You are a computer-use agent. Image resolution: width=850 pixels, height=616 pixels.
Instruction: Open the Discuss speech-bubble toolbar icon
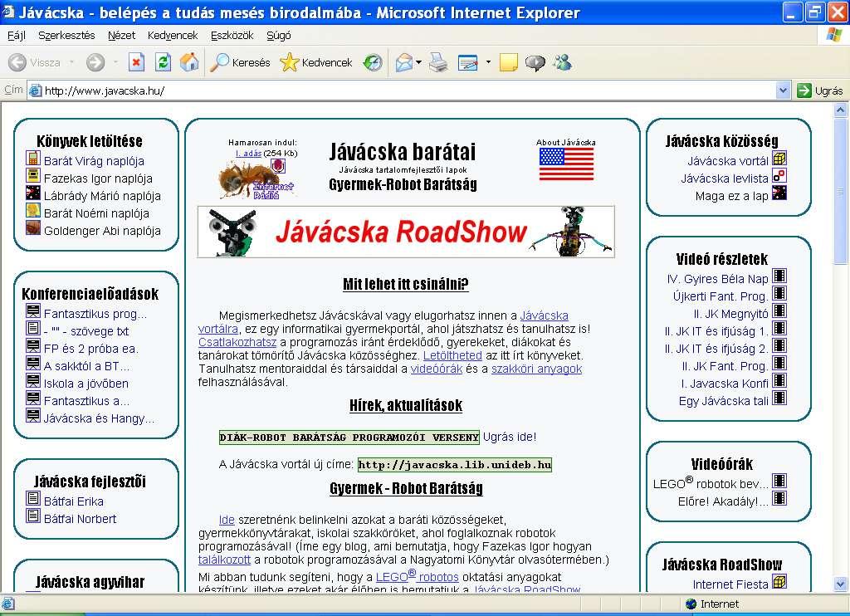pyautogui.click(x=535, y=62)
